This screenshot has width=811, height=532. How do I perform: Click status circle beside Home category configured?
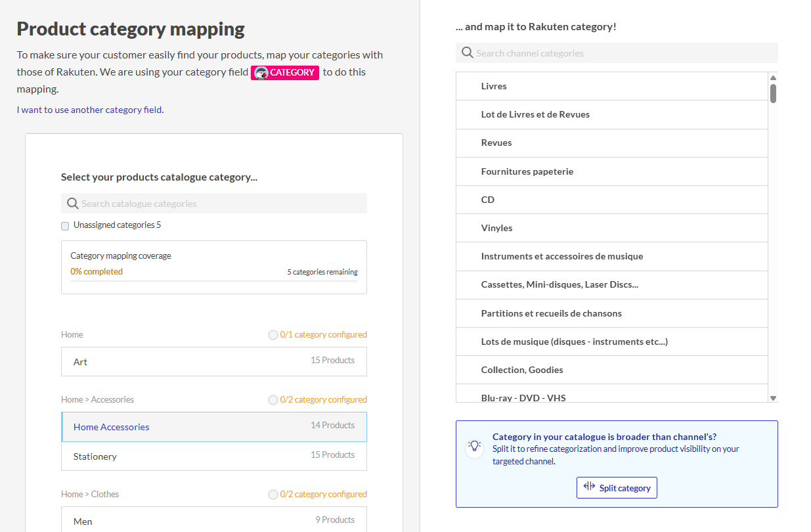[273, 335]
